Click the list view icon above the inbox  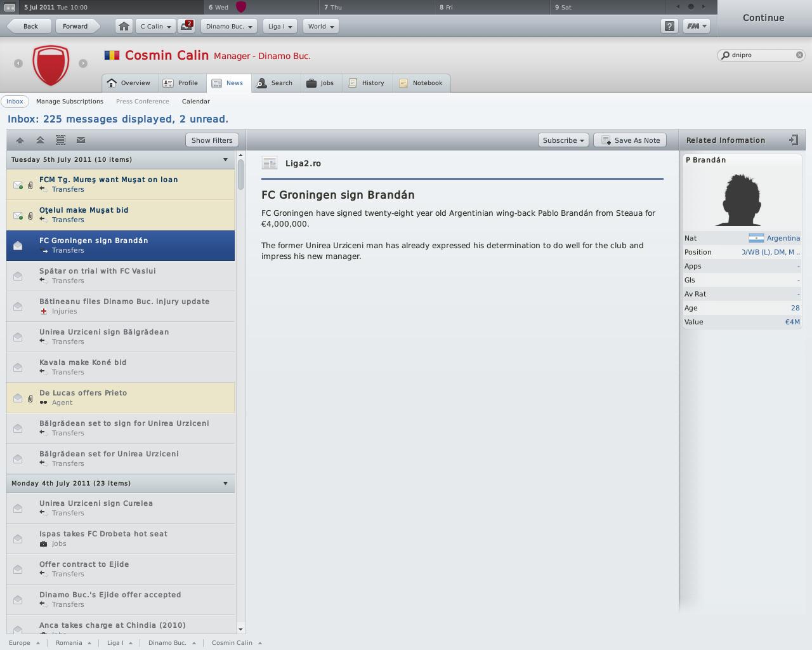point(60,140)
